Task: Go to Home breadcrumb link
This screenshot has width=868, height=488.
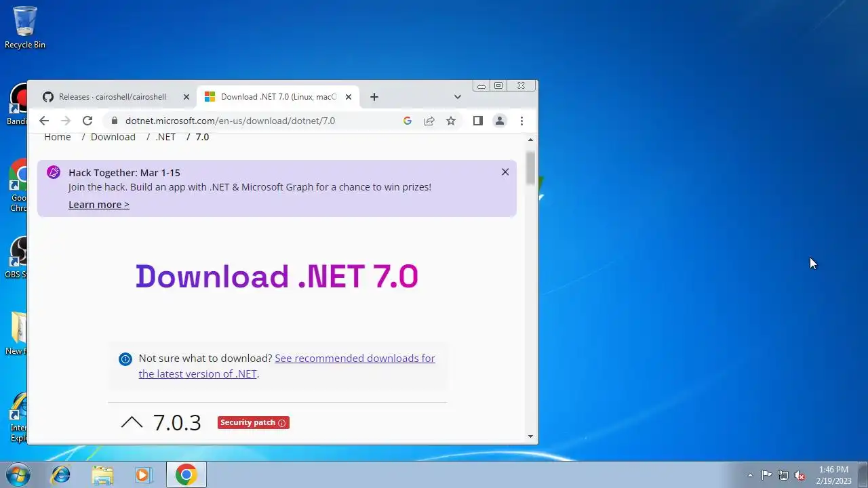Action: (x=58, y=137)
